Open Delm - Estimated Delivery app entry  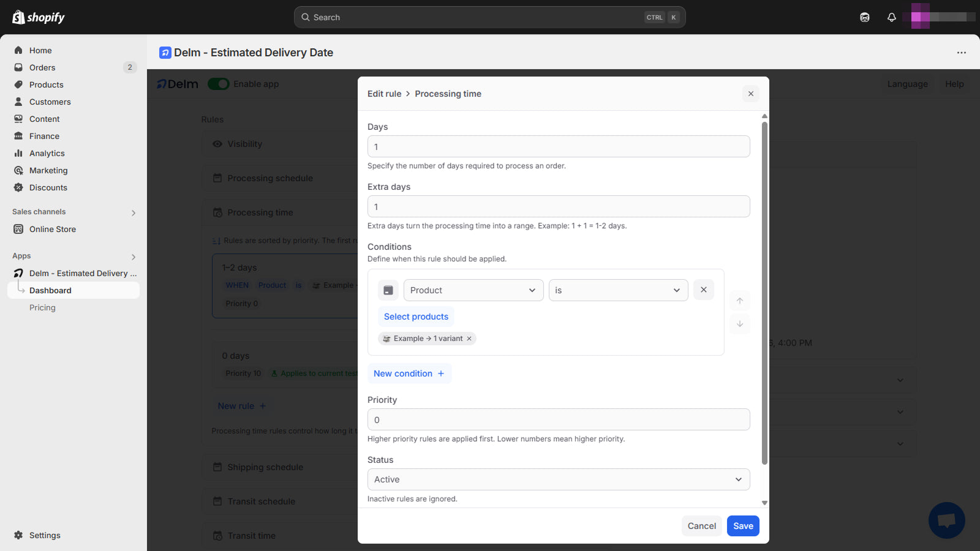point(73,273)
